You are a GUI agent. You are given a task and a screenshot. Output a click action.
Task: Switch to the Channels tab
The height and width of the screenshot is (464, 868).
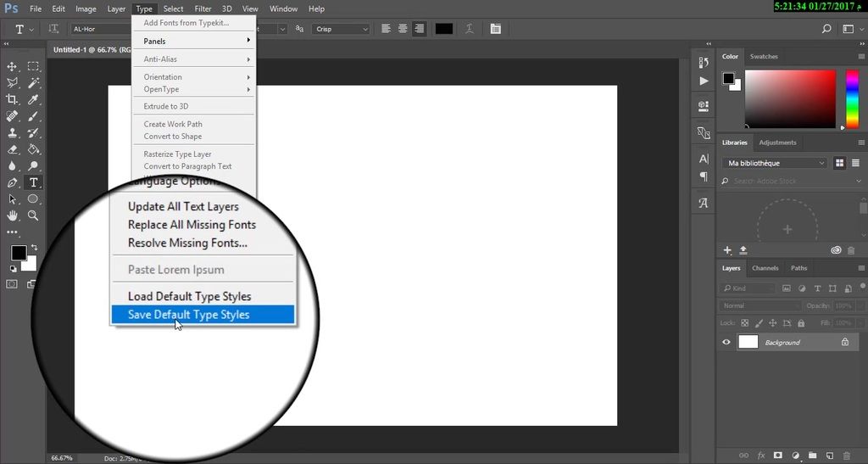[765, 268]
